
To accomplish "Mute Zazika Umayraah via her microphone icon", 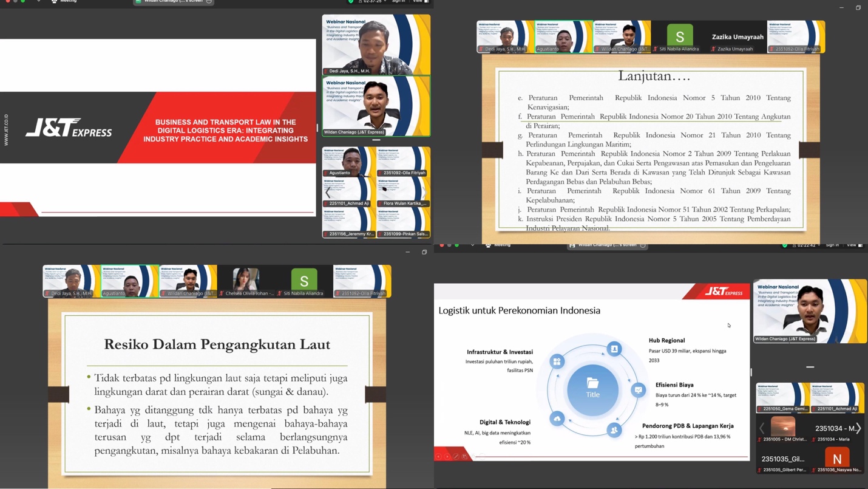I will [714, 49].
